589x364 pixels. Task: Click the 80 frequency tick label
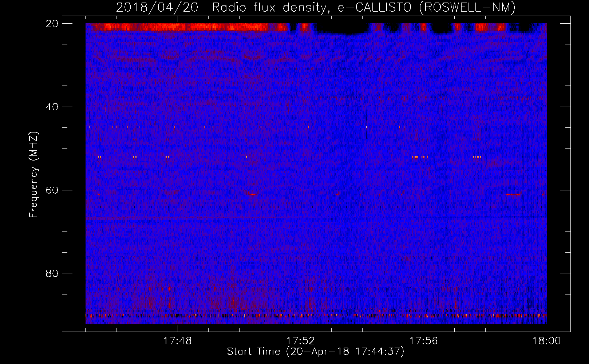click(x=52, y=273)
